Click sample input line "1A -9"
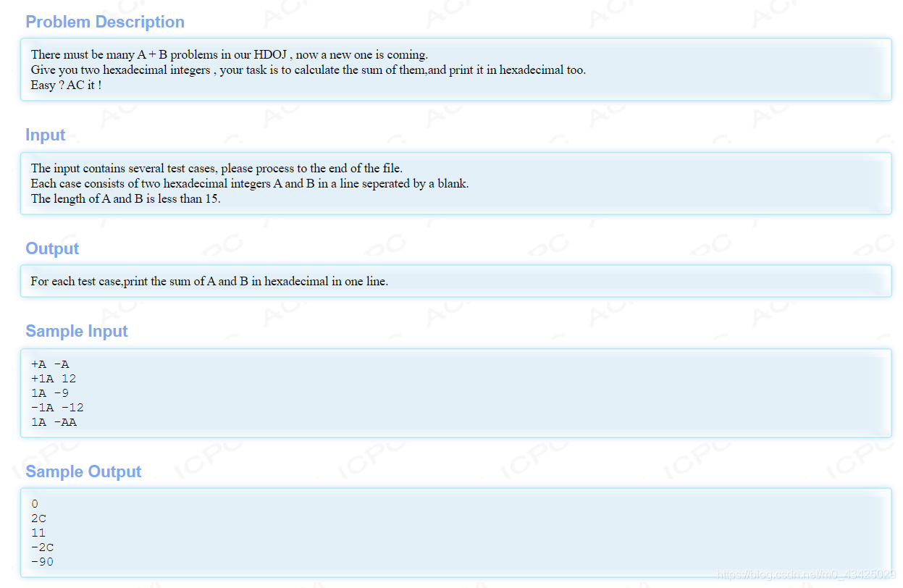The image size is (903, 588). tap(50, 393)
